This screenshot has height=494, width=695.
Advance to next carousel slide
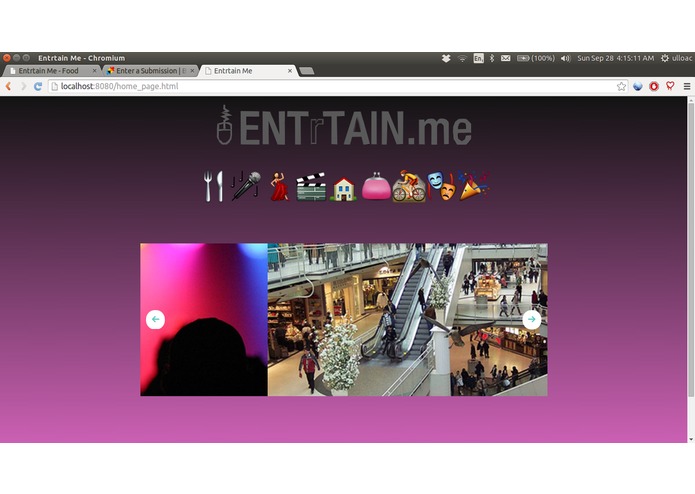tap(531, 319)
